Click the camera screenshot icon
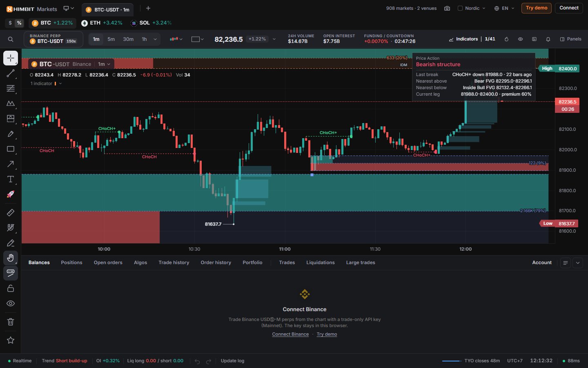Viewport: 588px width, 368px height. point(447,8)
